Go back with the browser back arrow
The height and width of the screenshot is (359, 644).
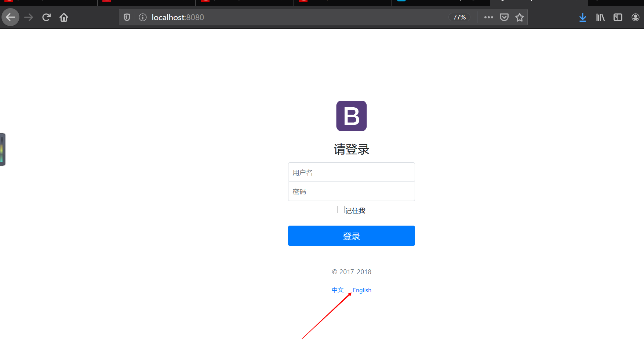click(10, 17)
